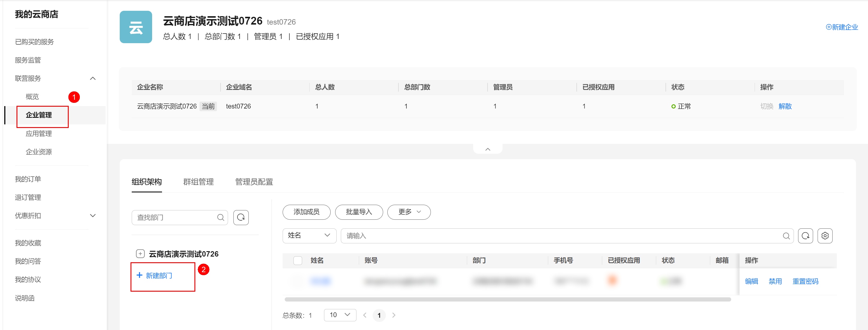This screenshot has height=330, width=868.
Task: Click the magnifier in the 查找部门 search box
Action: click(x=221, y=218)
